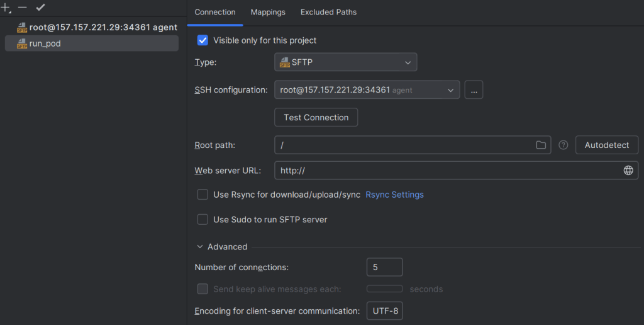
Task: Click the help question mark icon
Action: click(563, 145)
